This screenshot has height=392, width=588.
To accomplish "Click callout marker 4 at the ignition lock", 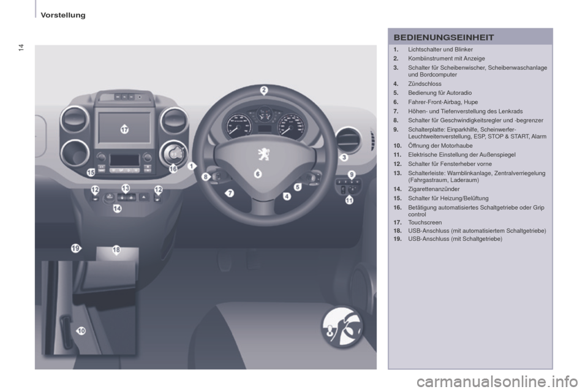I will (x=287, y=196).
